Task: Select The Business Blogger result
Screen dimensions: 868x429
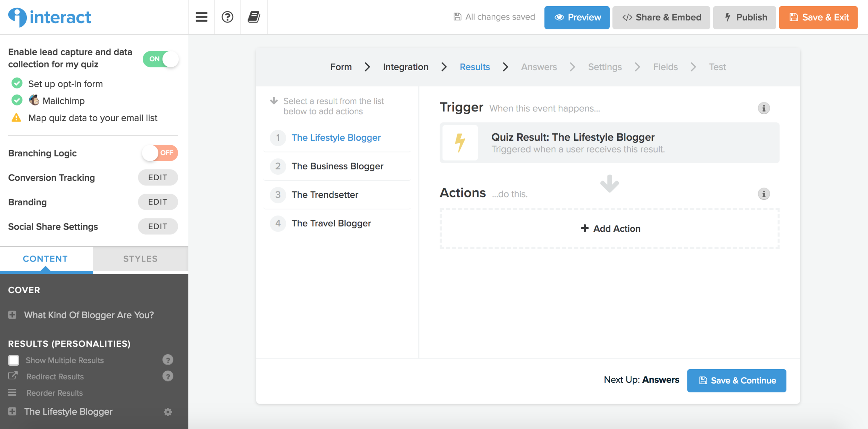Action: point(337,166)
